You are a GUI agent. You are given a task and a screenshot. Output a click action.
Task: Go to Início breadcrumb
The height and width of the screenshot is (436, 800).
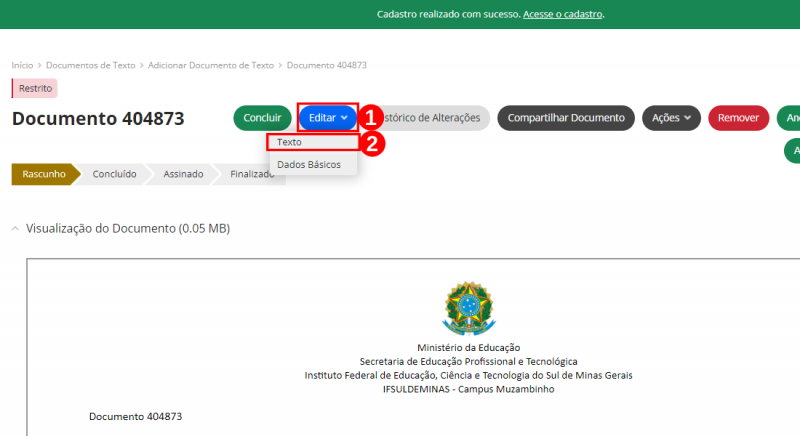pos(22,65)
